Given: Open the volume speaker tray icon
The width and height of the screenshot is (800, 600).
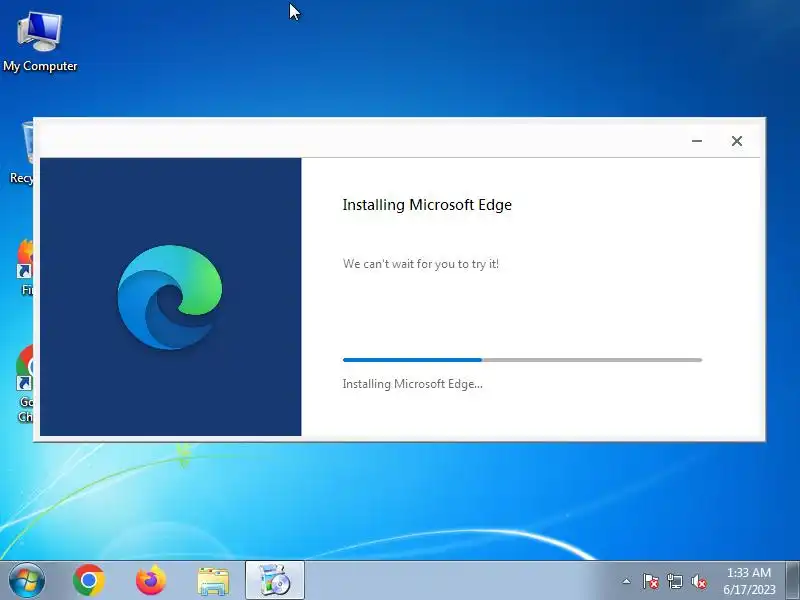Looking at the screenshot, I should pyautogui.click(x=698, y=581).
